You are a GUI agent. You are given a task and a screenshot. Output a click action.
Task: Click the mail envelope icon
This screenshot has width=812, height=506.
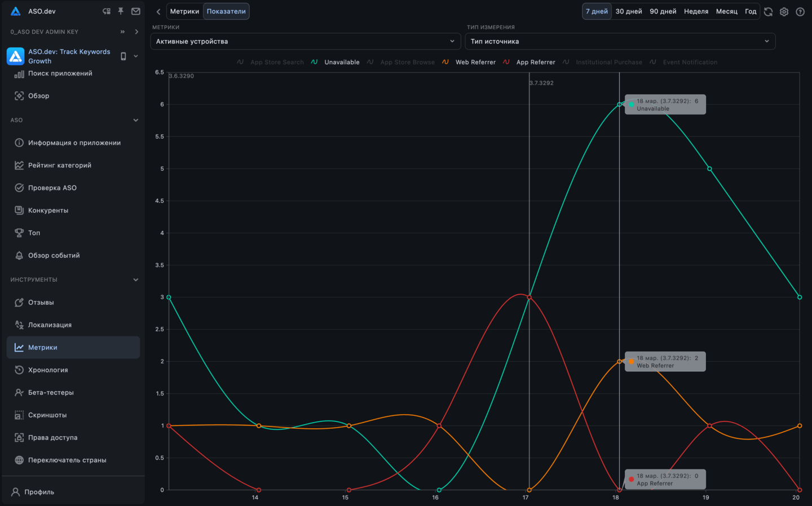pos(136,11)
